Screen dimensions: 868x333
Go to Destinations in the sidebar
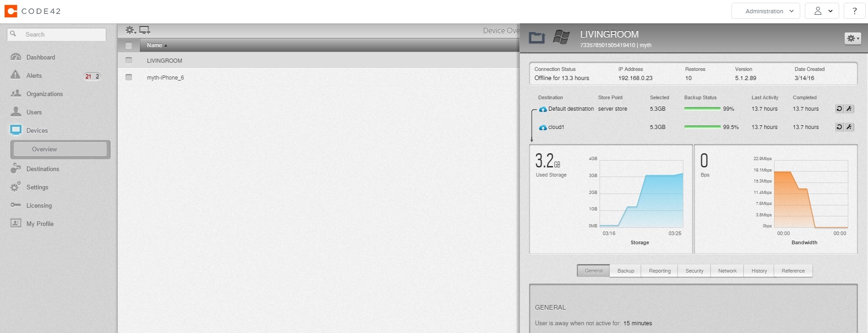click(43, 169)
